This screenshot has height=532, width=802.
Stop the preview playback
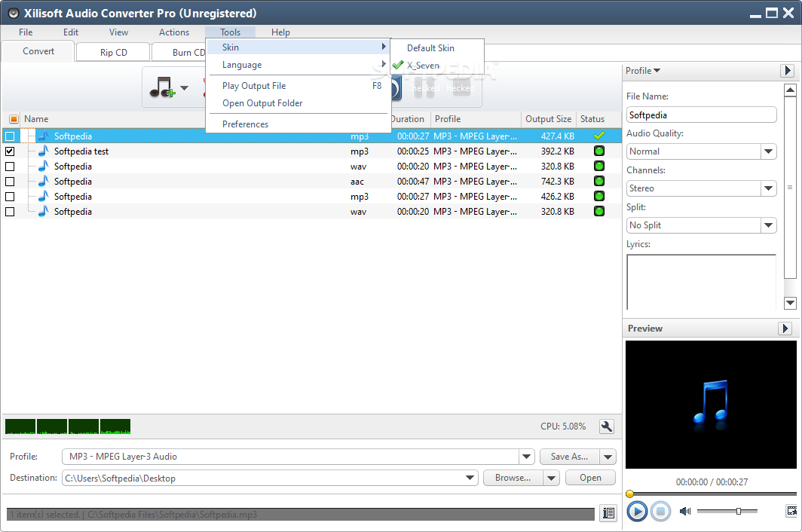click(x=660, y=511)
